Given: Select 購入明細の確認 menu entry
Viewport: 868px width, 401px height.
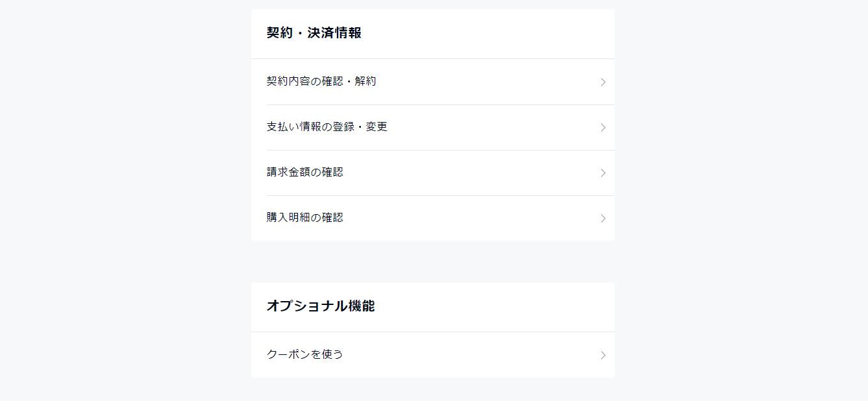Looking at the screenshot, I should (x=304, y=218).
